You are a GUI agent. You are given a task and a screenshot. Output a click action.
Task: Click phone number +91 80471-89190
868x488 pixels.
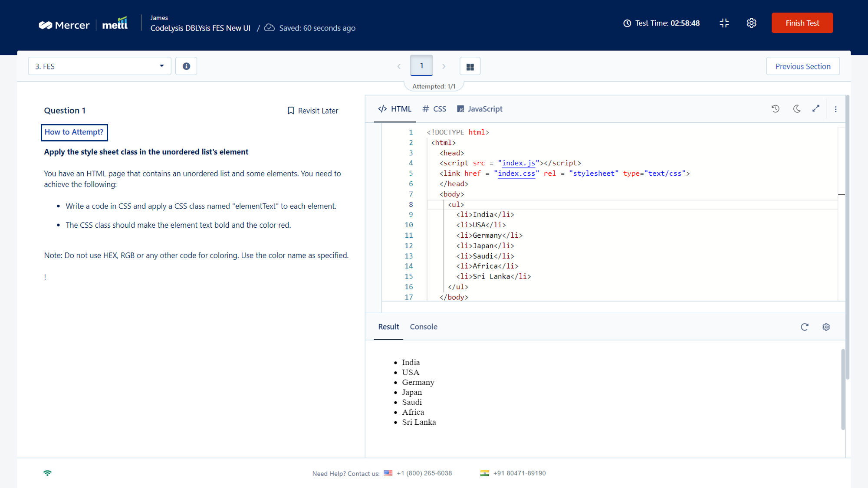(x=519, y=473)
